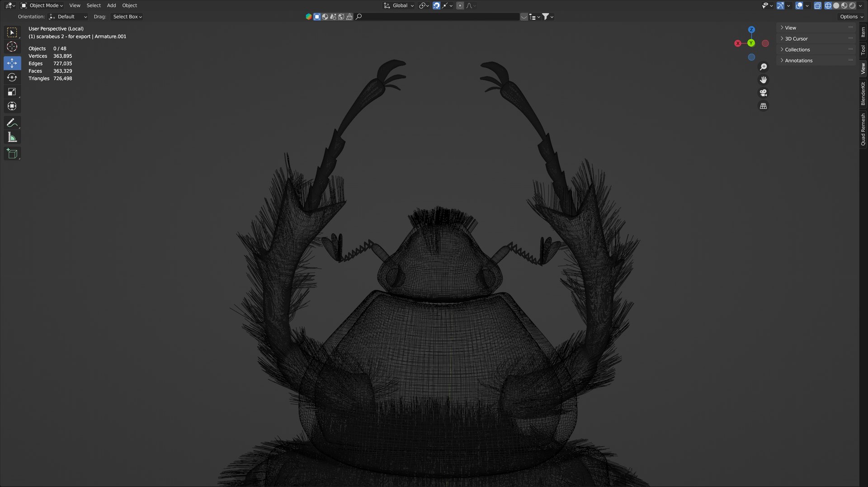Switch to the BlenderKit sidebar tab
Image resolution: width=868 pixels, height=487 pixels.
coord(863,94)
